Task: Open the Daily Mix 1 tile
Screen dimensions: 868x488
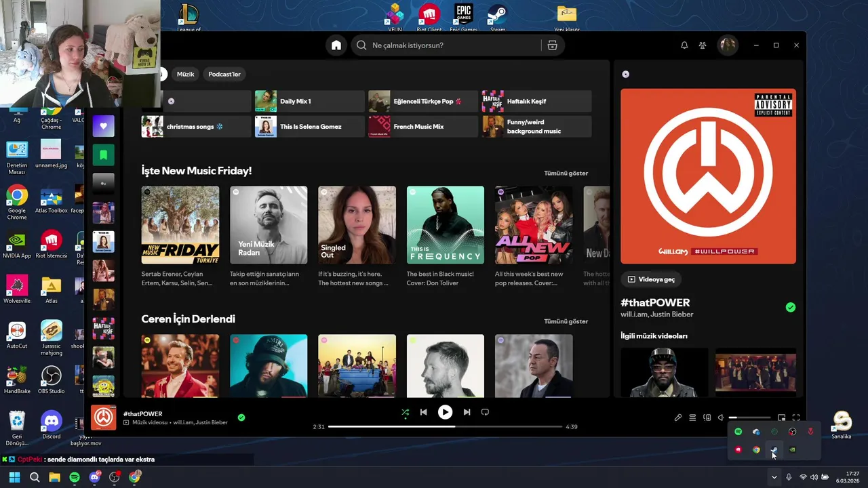Action: (x=309, y=101)
